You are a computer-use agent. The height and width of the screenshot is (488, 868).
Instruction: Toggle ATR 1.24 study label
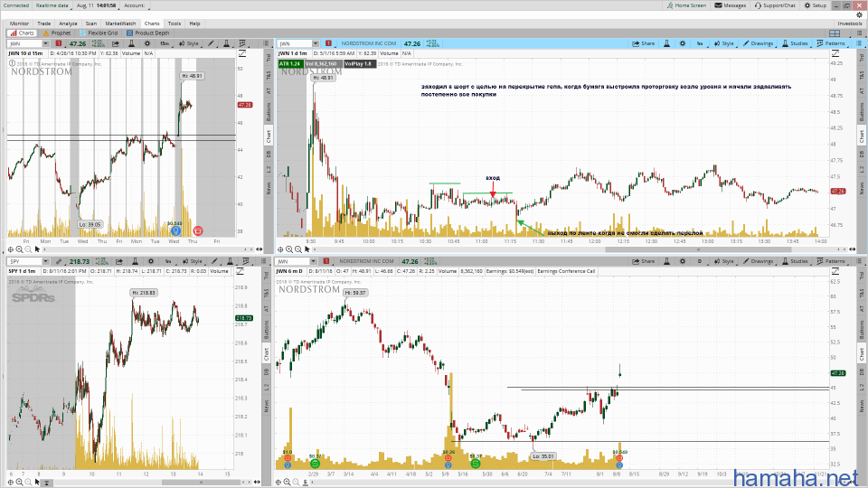(x=289, y=63)
